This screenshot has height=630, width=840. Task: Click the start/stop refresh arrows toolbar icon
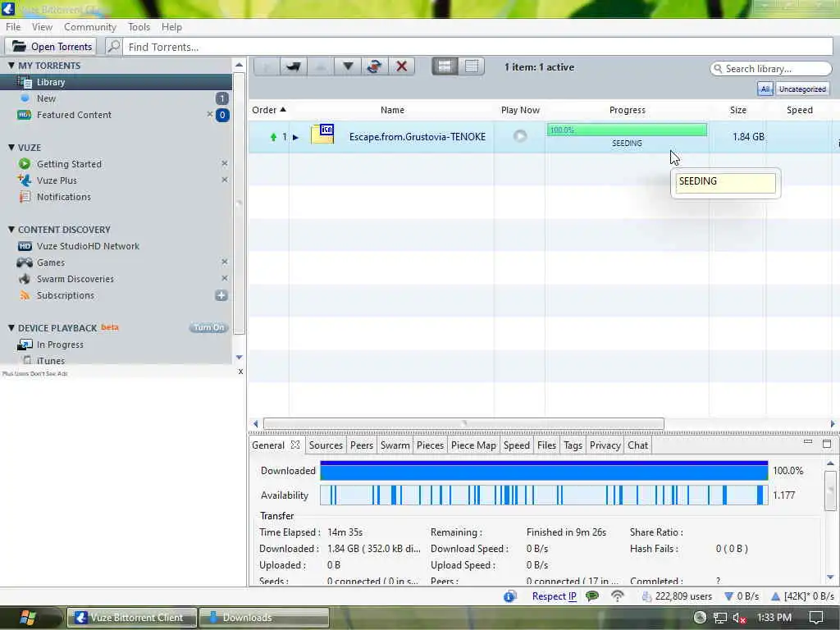coord(374,66)
